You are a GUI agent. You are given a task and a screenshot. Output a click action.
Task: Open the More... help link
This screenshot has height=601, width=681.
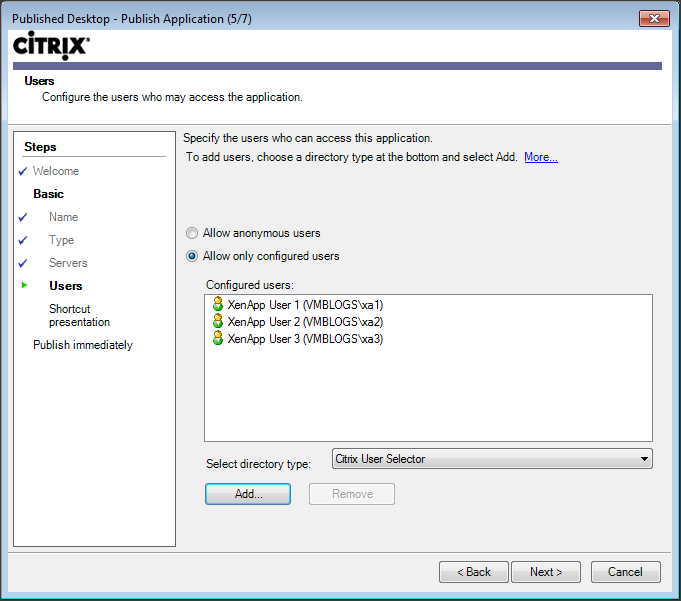click(541, 157)
